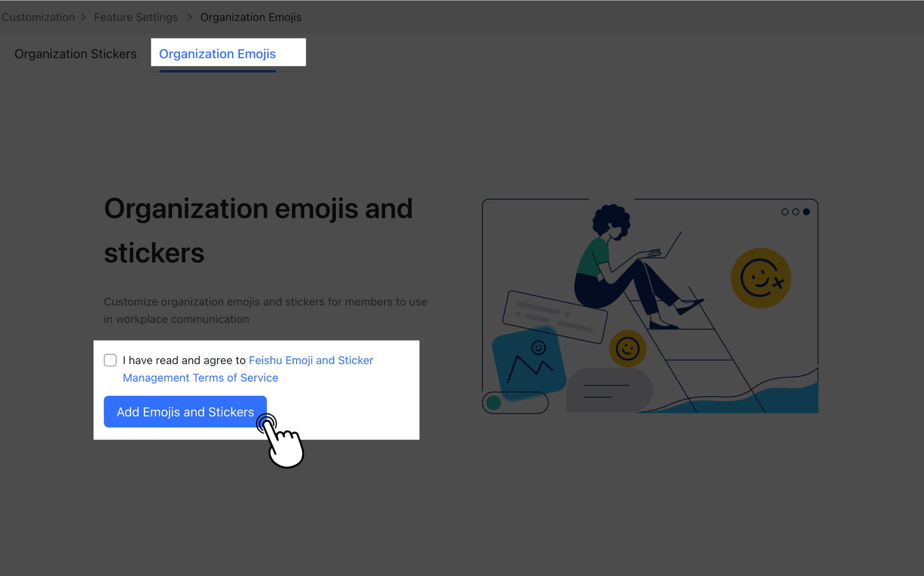Enable the agreement checkbox before adding emojis

(x=110, y=360)
